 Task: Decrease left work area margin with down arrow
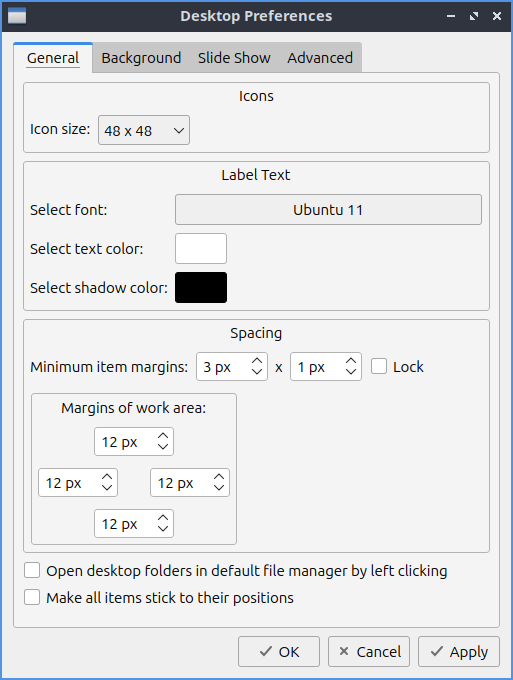pyautogui.click(x=107, y=487)
